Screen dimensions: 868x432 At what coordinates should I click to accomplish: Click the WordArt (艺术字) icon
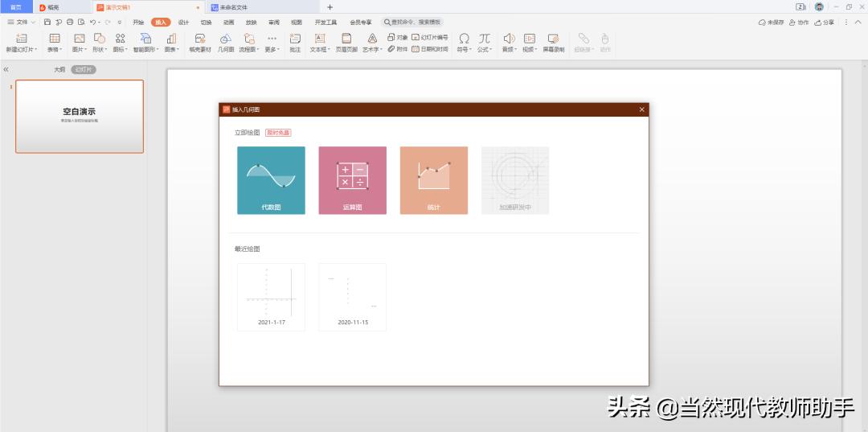[x=373, y=39]
